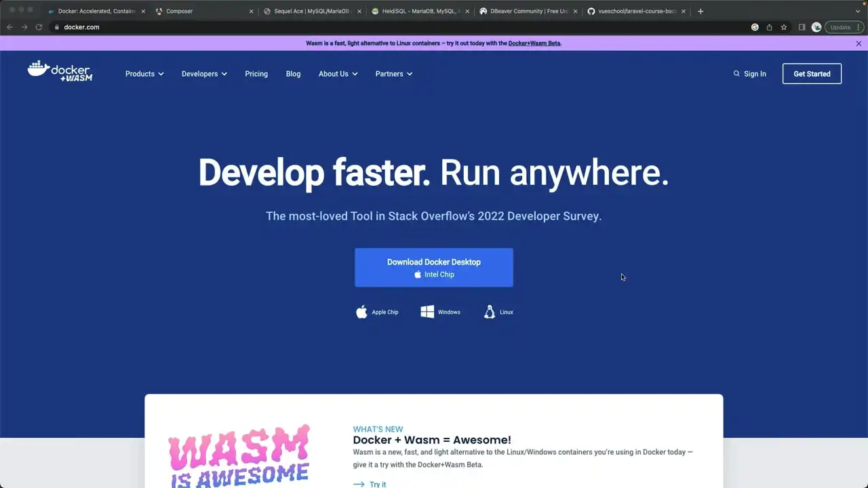This screenshot has width=868, height=488.
Task: Expand the Developers menu
Action: (204, 74)
